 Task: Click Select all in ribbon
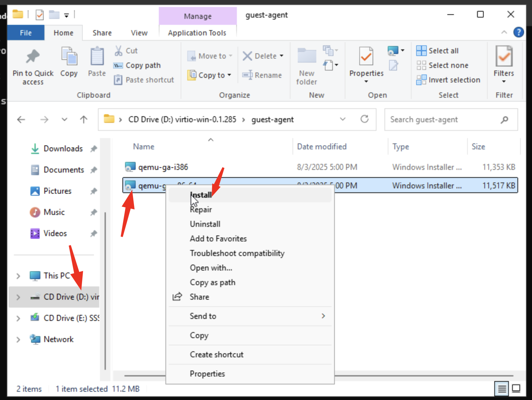tap(437, 51)
